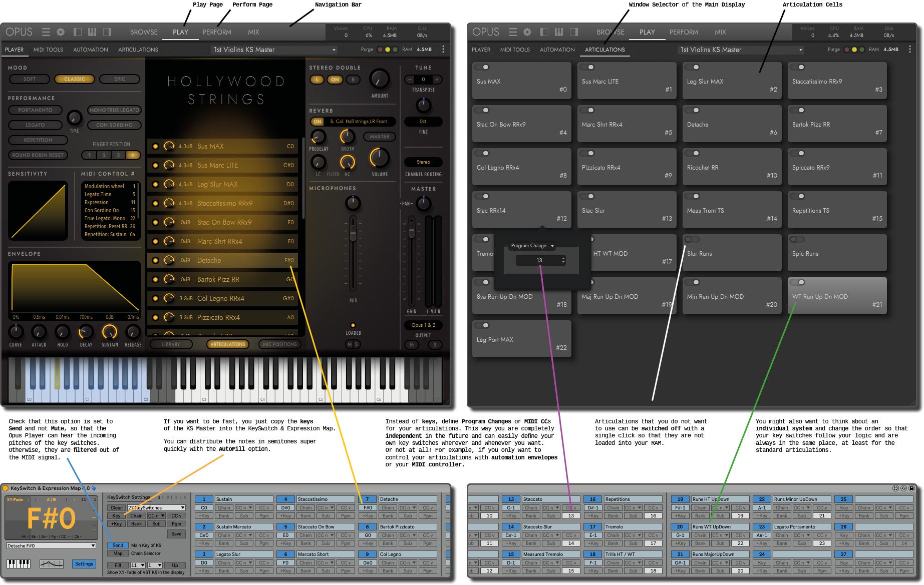
Task: Open the Program Change type dropdown
Action: (x=532, y=246)
